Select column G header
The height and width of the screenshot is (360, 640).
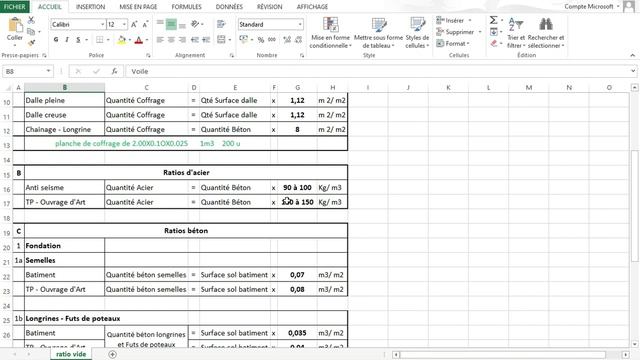pos(297,87)
